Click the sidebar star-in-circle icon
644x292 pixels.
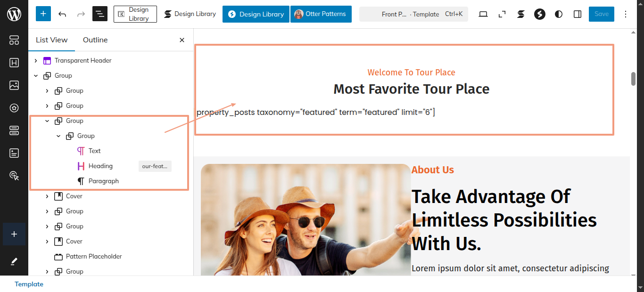click(14, 108)
